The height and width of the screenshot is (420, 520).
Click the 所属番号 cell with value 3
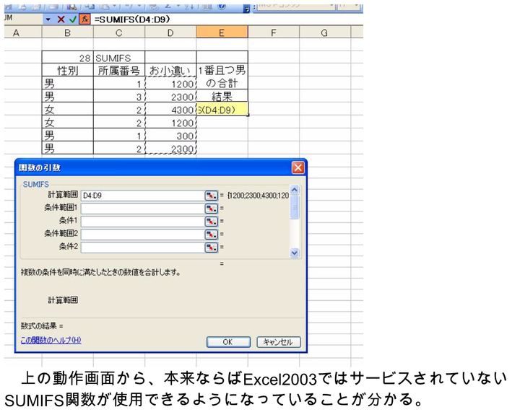coord(119,97)
